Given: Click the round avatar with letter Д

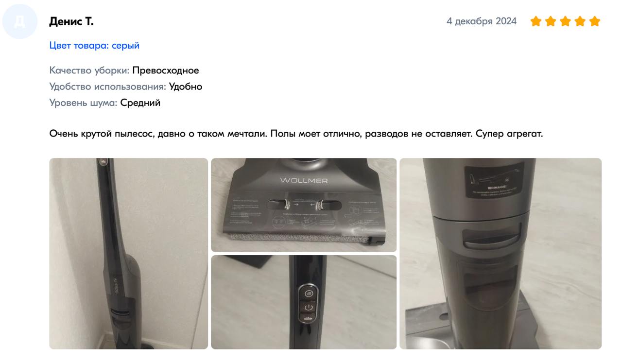Looking at the screenshot, I should click(19, 22).
